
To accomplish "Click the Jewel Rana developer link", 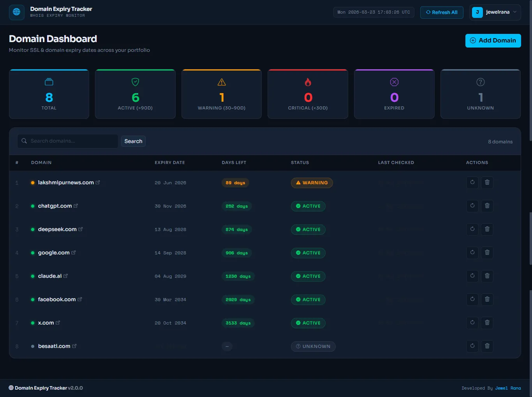I will click(x=508, y=388).
